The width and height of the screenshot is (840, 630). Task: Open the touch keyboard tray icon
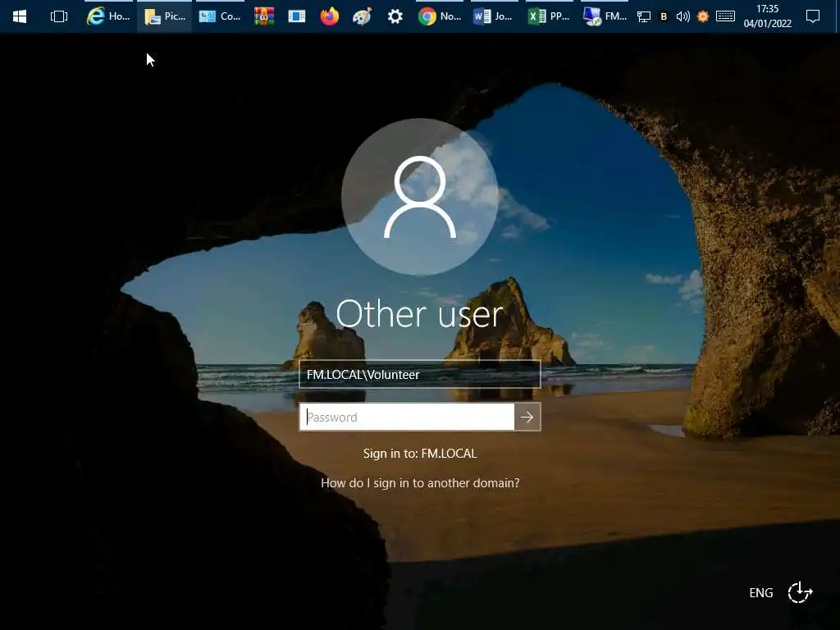click(x=725, y=16)
